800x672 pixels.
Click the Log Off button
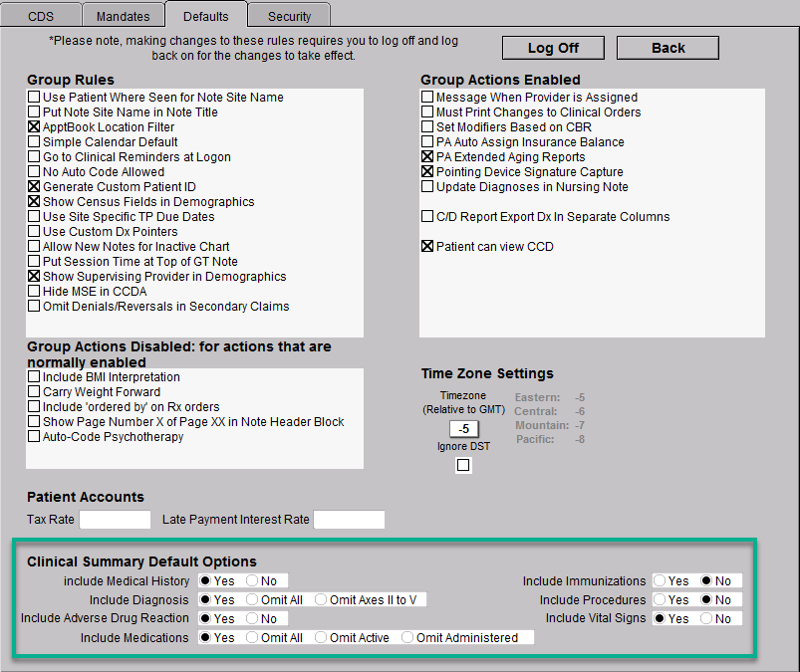click(x=553, y=48)
